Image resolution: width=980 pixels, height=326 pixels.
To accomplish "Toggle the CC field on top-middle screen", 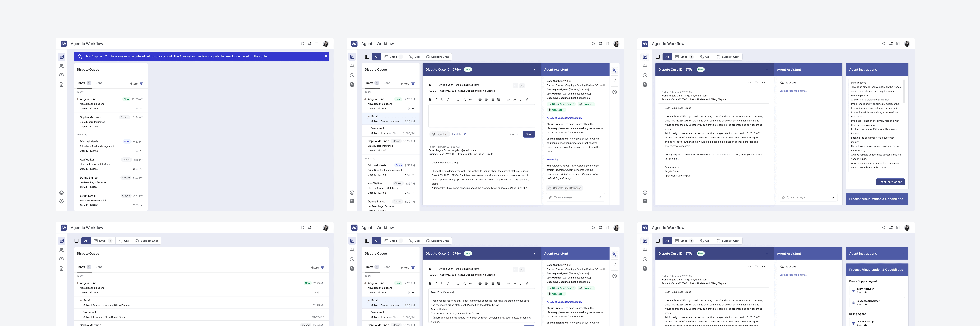I will click(x=515, y=85).
